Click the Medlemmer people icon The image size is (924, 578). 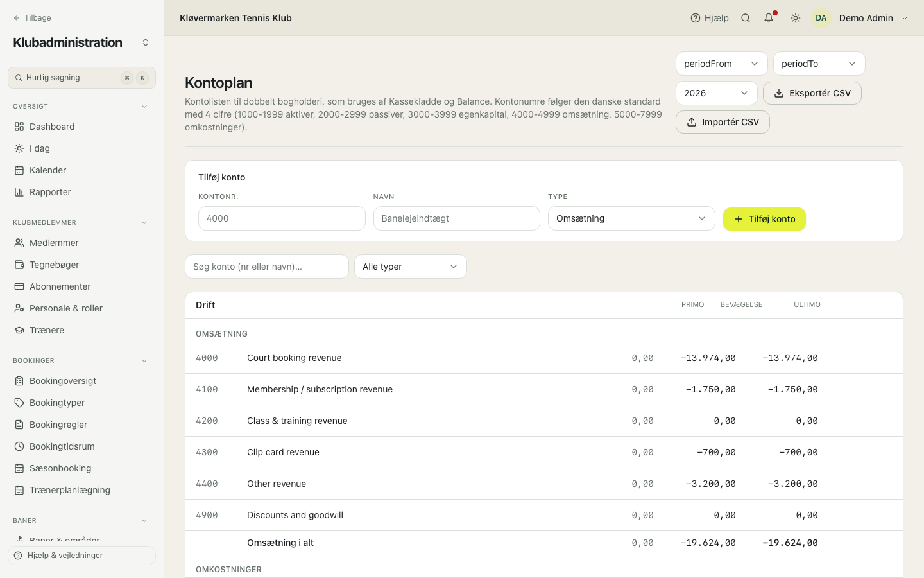19,243
